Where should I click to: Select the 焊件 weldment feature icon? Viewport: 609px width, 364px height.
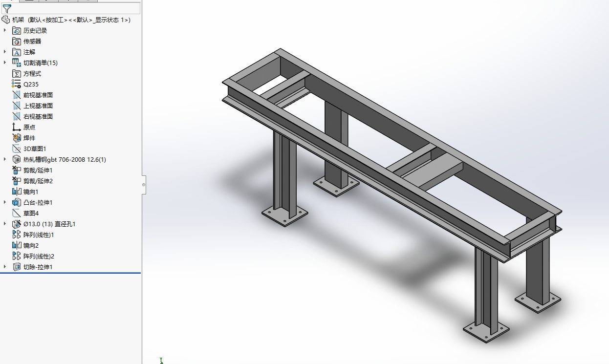[17, 138]
